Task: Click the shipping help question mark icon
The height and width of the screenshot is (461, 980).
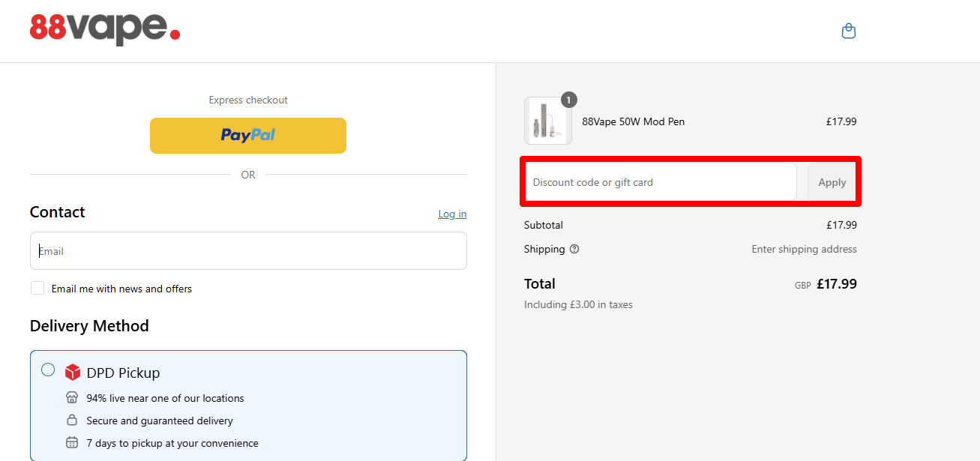Action: (x=574, y=249)
